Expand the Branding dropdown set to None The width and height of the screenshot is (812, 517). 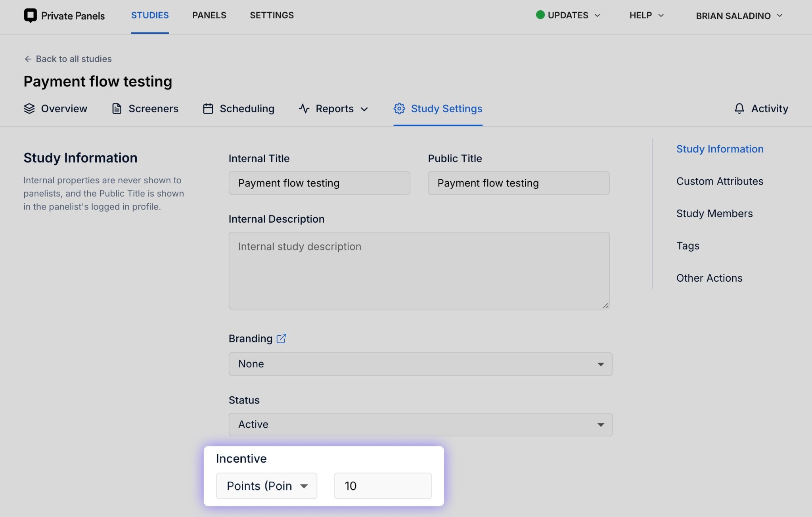pos(420,364)
